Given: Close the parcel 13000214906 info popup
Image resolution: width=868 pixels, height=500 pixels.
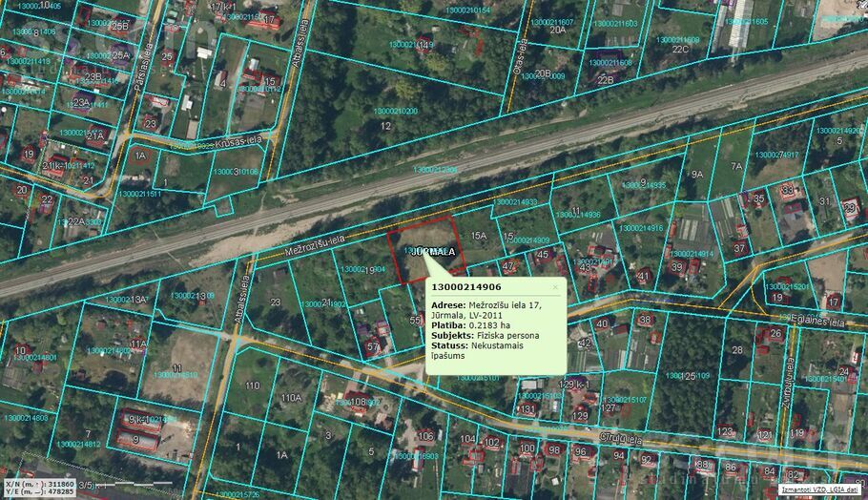Looking at the screenshot, I should pyautogui.click(x=555, y=286).
